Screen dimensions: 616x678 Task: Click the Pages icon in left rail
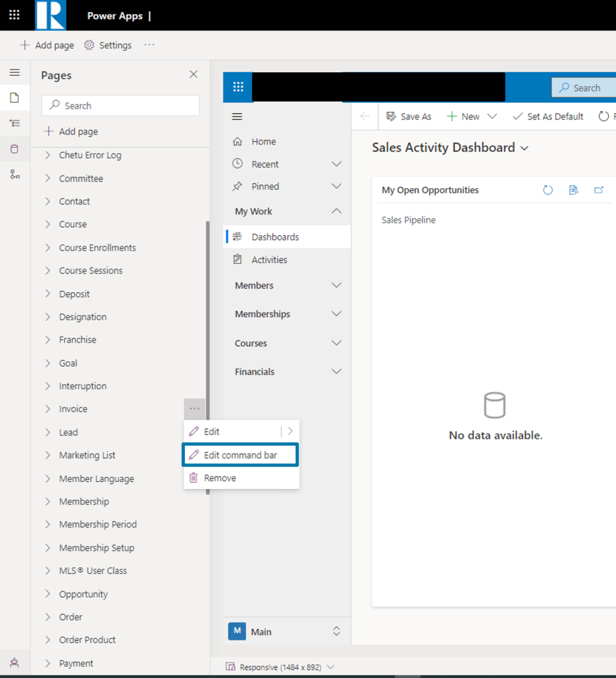[15, 98]
